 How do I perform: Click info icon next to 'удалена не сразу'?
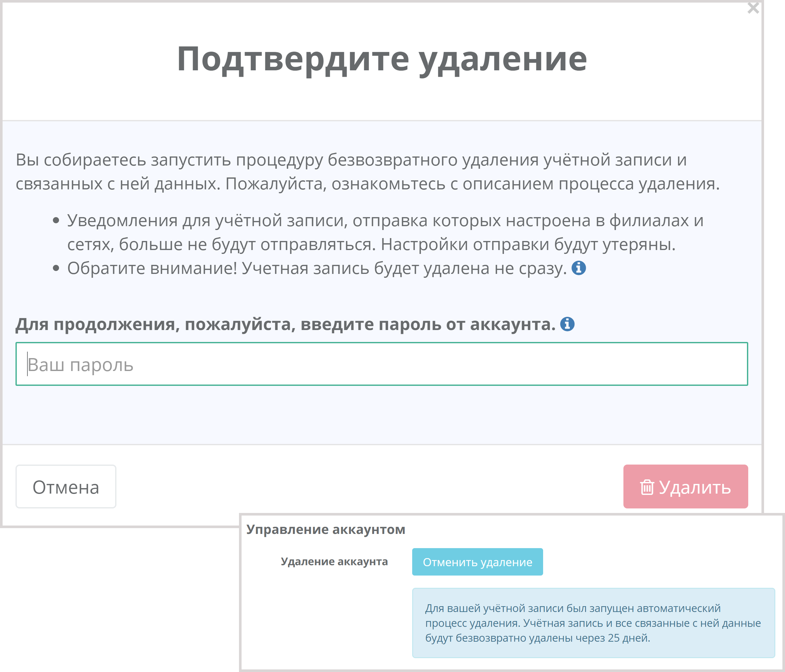coord(579,268)
